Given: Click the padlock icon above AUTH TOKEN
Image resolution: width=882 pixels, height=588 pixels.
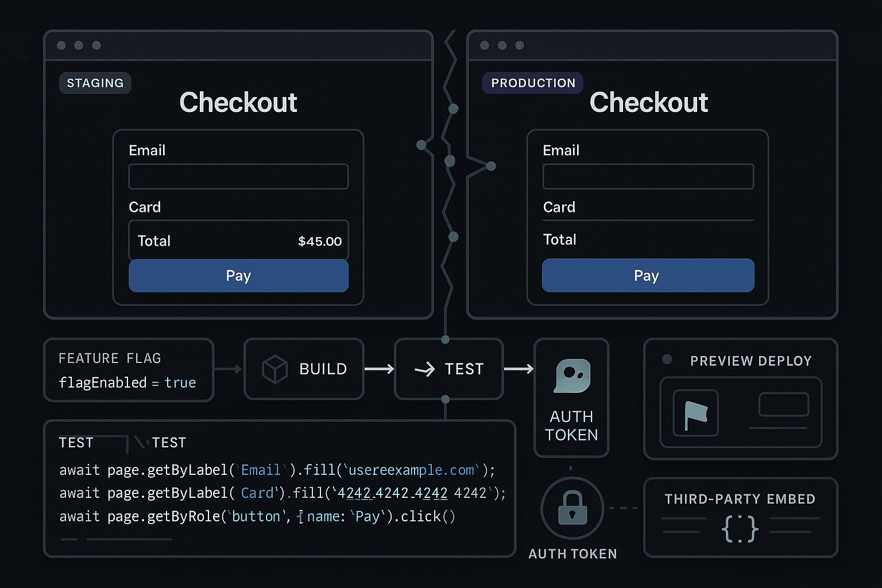Looking at the screenshot, I should click(x=572, y=508).
